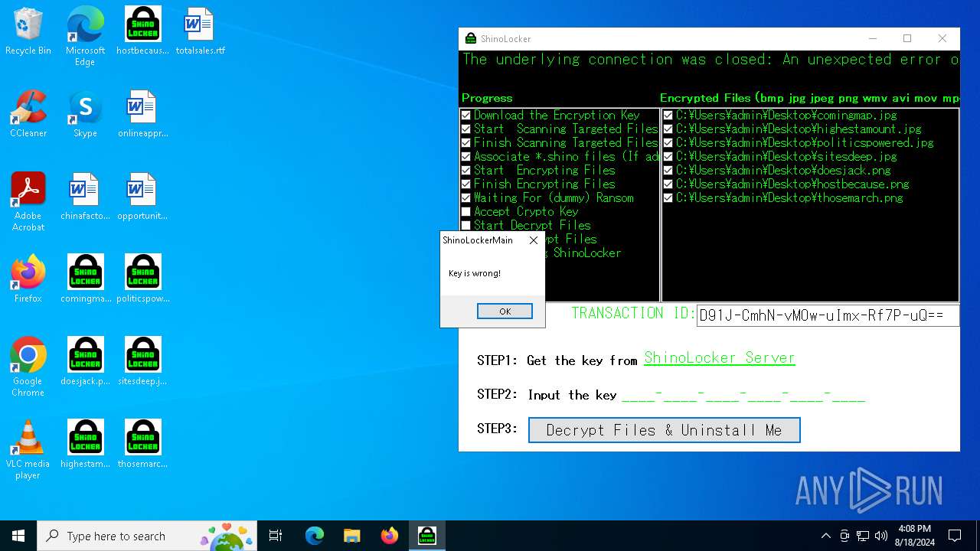The width and height of the screenshot is (980, 551).
Task: Select doesjack.p encrypted file icon
Action: coord(85,362)
